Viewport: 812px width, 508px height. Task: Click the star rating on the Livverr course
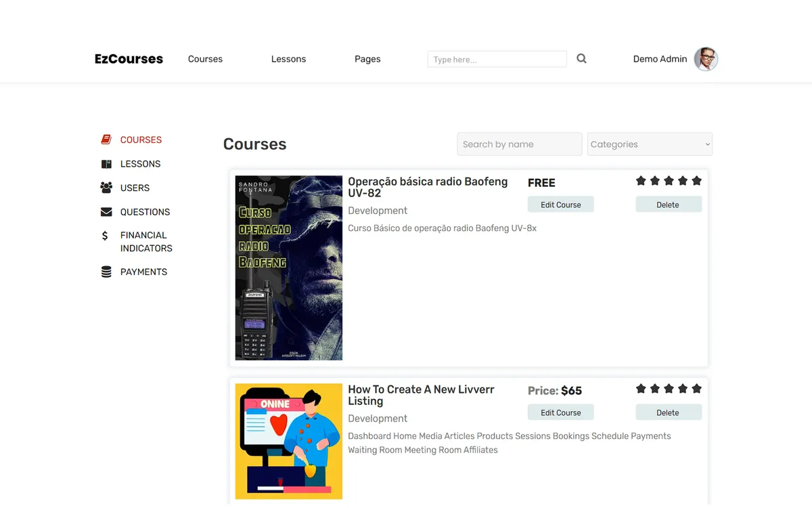coord(669,389)
